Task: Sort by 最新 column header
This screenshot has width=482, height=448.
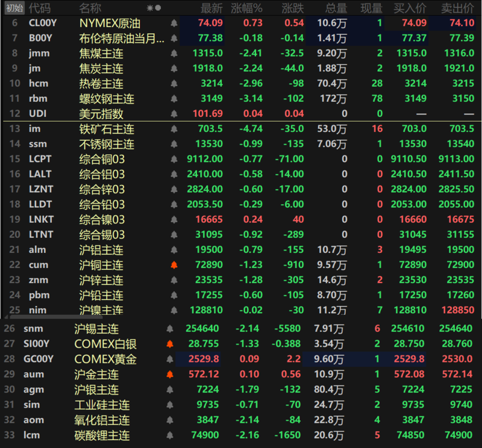Action: (x=211, y=8)
